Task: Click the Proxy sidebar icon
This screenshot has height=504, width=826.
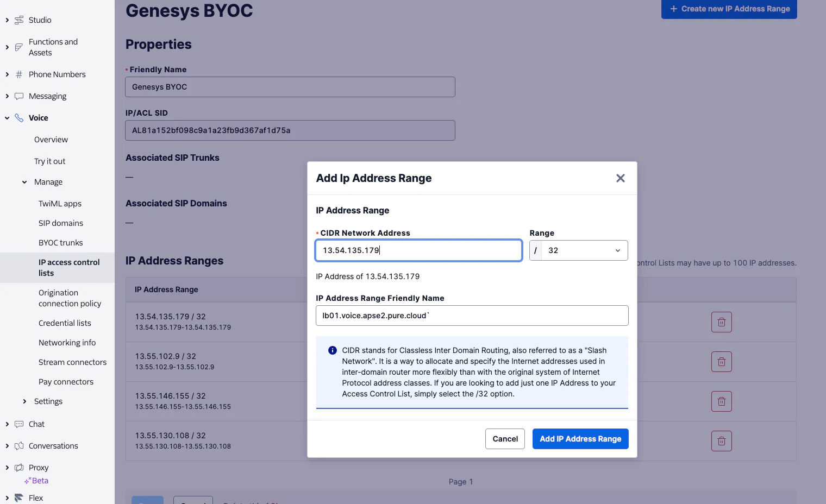Action: click(x=19, y=468)
